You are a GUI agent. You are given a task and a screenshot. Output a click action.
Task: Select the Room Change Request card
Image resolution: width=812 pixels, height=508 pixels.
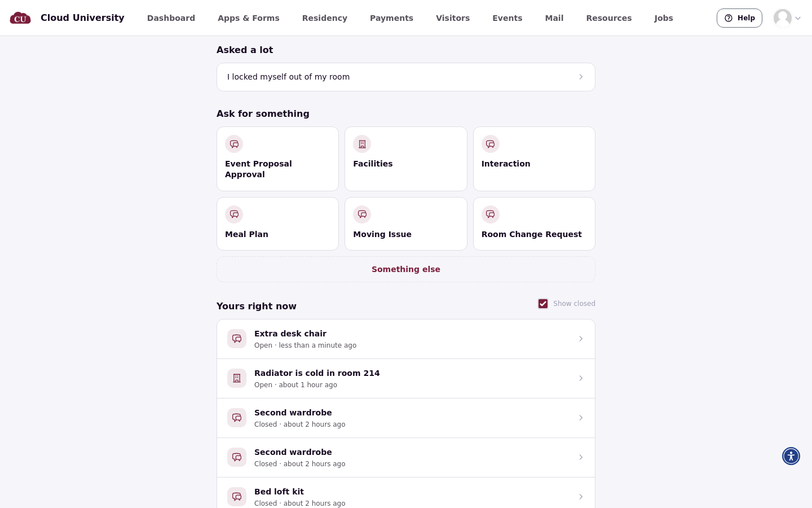(534, 224)
